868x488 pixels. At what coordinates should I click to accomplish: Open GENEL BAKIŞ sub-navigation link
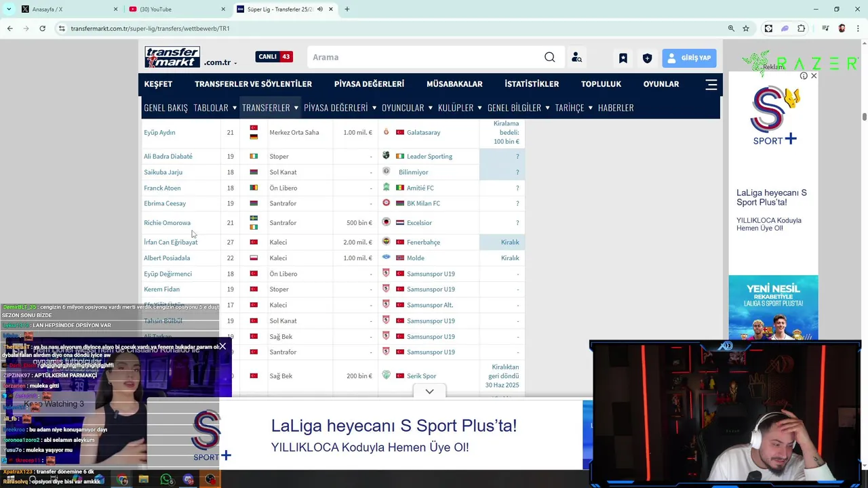click(165, 108)
